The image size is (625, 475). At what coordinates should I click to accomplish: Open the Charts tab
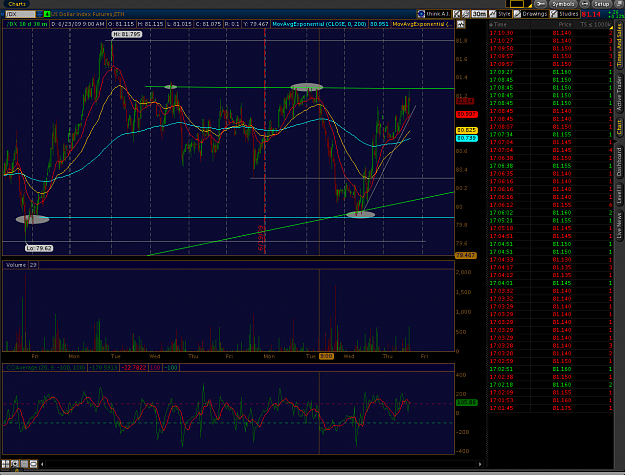(x=17, y=4)
